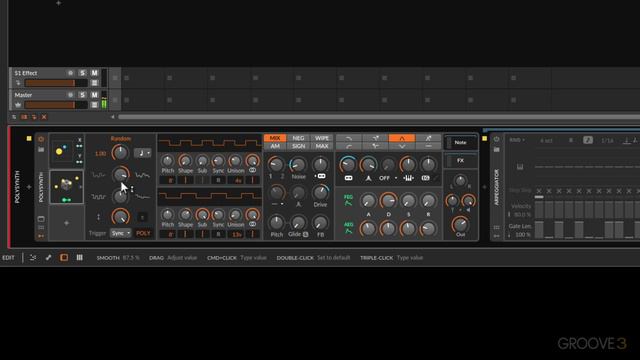Click Arpeggiator preset folder icon
This screenshot has width=640, height=360.
click(497, 150)
